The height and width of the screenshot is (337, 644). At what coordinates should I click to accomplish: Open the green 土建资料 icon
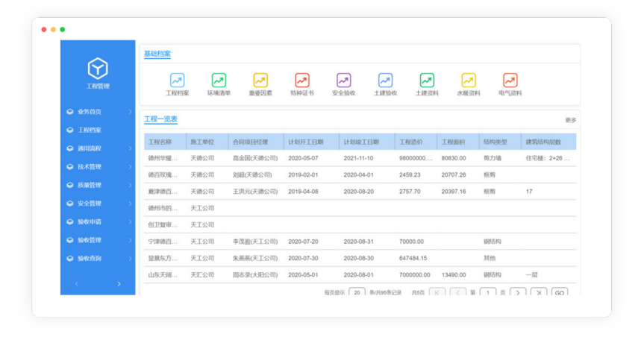[x=427, y=81]
